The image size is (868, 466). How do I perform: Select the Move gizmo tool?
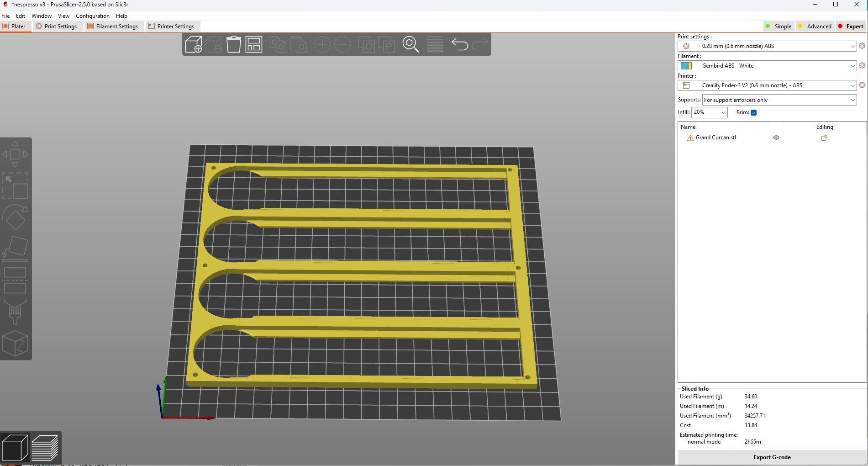pos(15,154)
